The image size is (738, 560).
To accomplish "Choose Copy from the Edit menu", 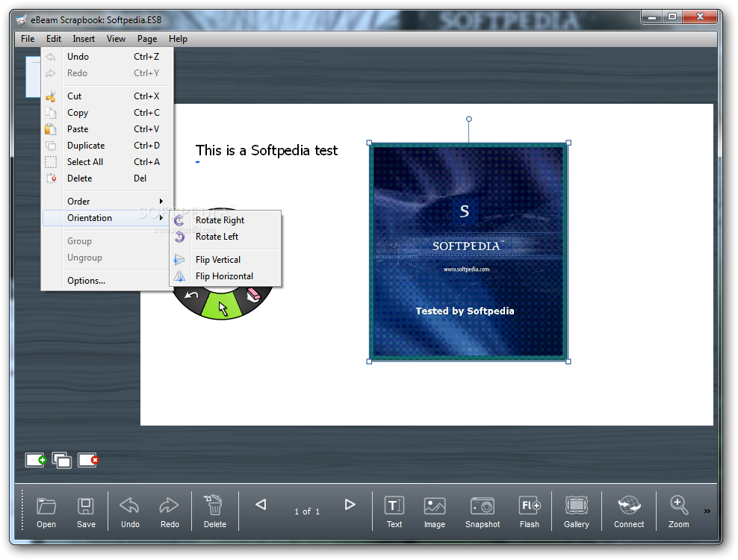I will 108,113.
